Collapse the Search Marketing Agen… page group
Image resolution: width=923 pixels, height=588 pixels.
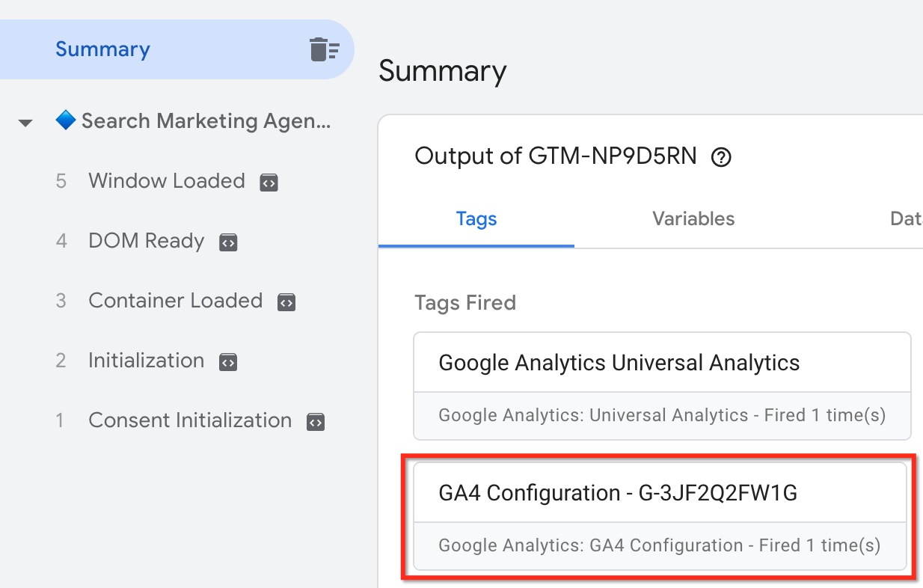tap(25, 122)
